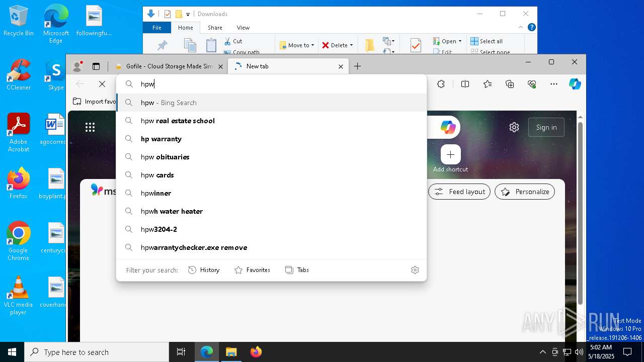Open the Windows Start menu
This screenshot has height=362, width=644.
[x=12, y=352]
